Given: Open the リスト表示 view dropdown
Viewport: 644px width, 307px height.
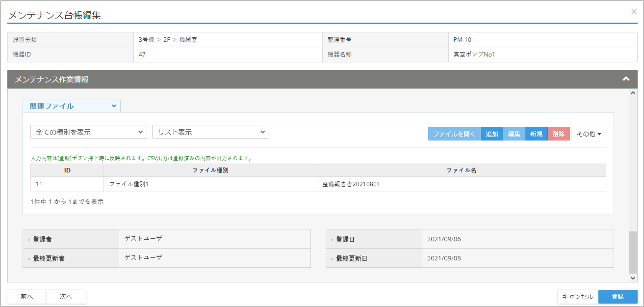Looking at the screenshot, I should [x=210, y=132].
